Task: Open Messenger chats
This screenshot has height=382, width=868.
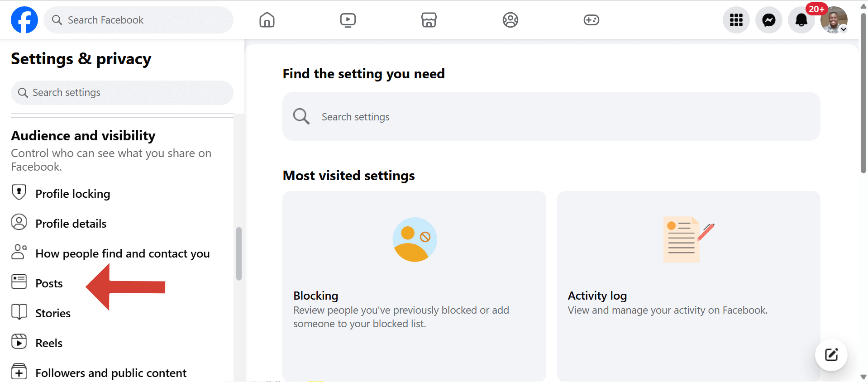Action: (x=768, y=20)
